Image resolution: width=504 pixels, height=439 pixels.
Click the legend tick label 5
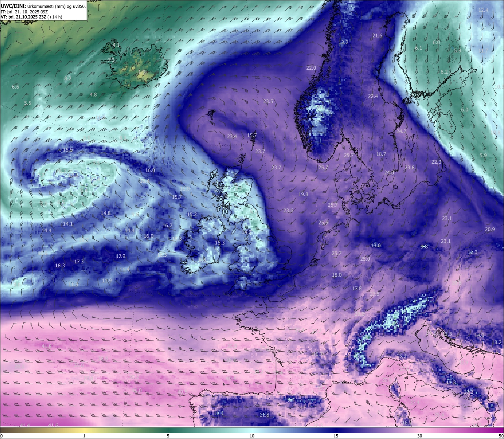tap(168, 436)
